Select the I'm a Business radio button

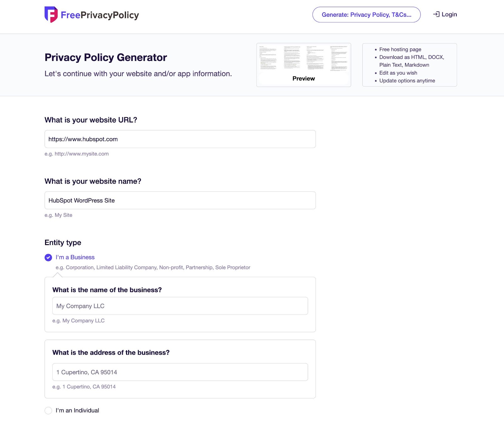coord(48,258)
